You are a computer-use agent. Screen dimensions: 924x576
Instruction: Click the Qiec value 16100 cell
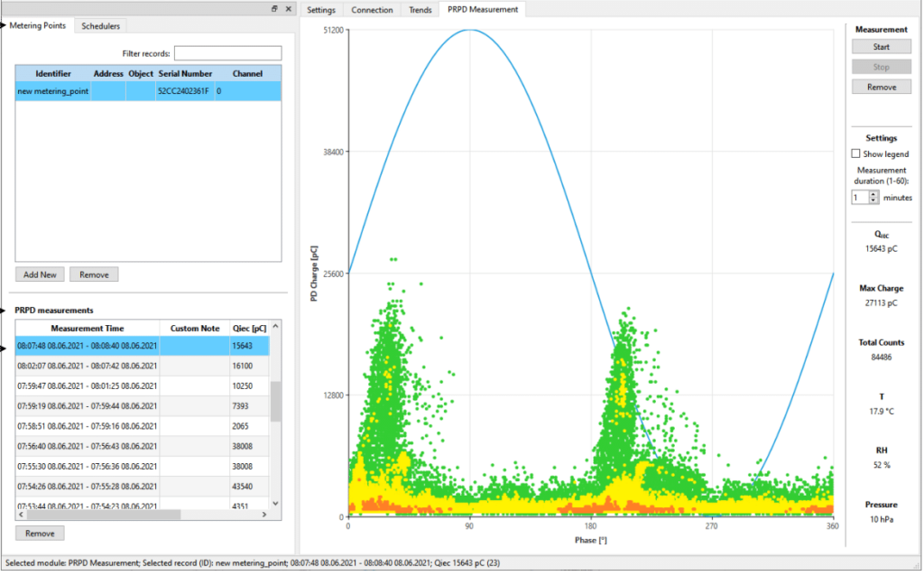click(x=249, y=367)
